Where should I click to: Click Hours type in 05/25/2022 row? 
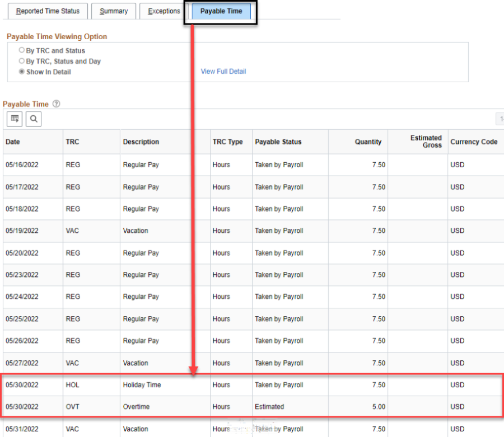221,319
